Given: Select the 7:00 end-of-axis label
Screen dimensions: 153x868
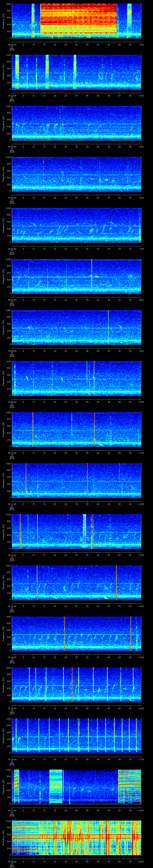Looking at the screenshot, I should pyautogui.click(x=141, y=249).
